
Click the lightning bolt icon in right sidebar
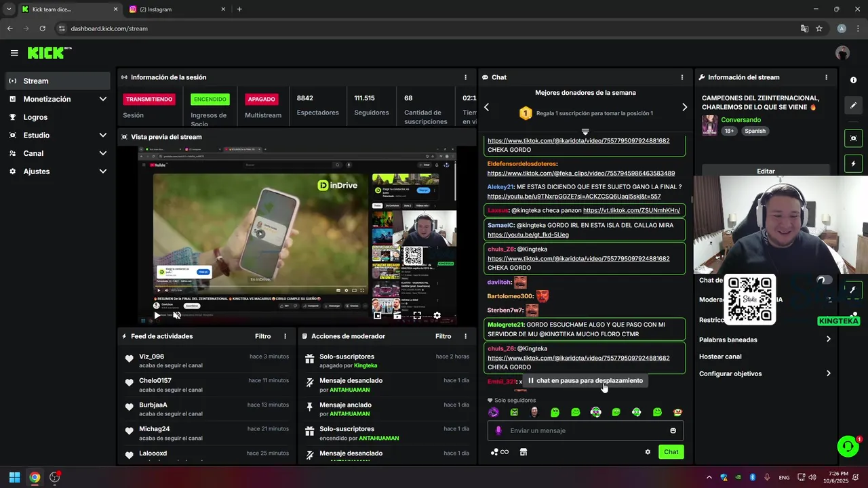point(853,163)
